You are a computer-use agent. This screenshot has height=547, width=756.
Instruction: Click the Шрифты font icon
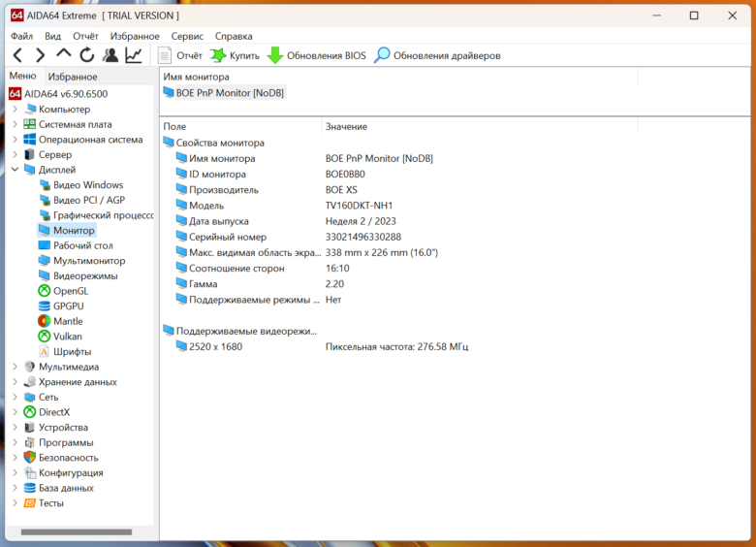[45, 352]
